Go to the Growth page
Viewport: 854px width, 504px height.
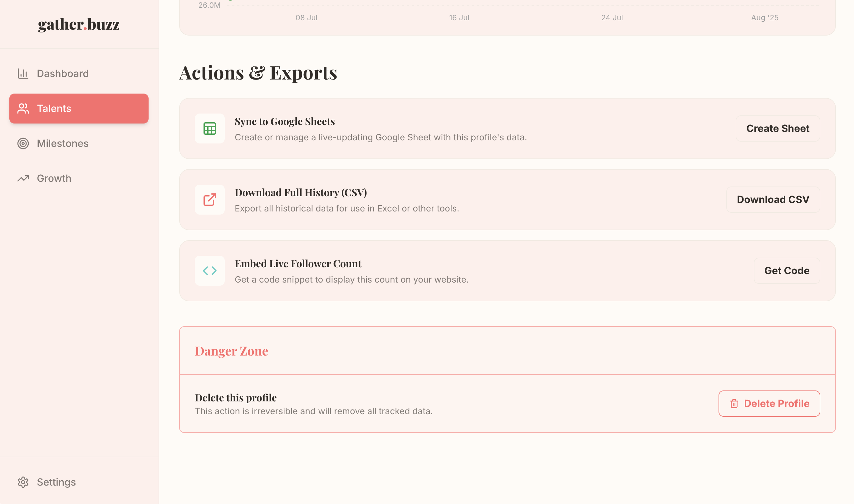coord(54,179)
